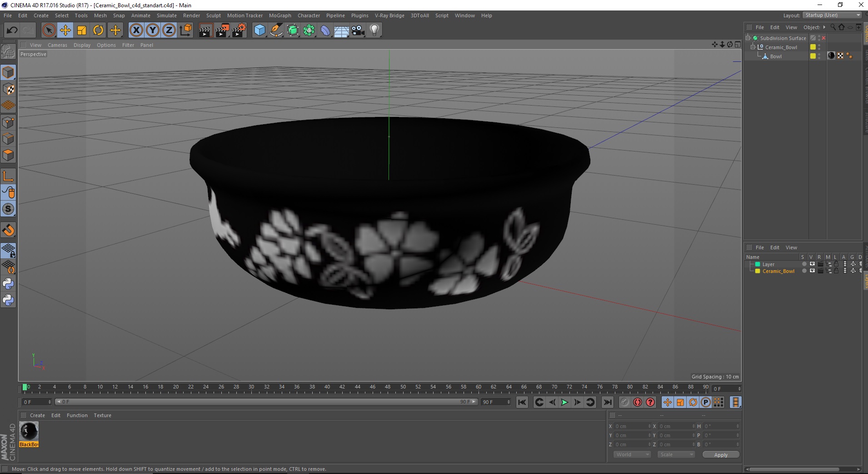
Task: Open material manager Texture menu
Action: coord(102,415)
